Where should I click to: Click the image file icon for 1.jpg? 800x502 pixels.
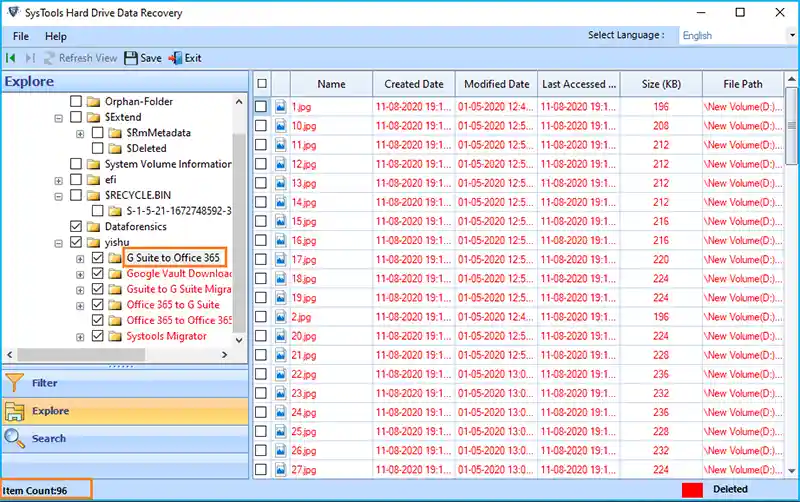(281, 106)
